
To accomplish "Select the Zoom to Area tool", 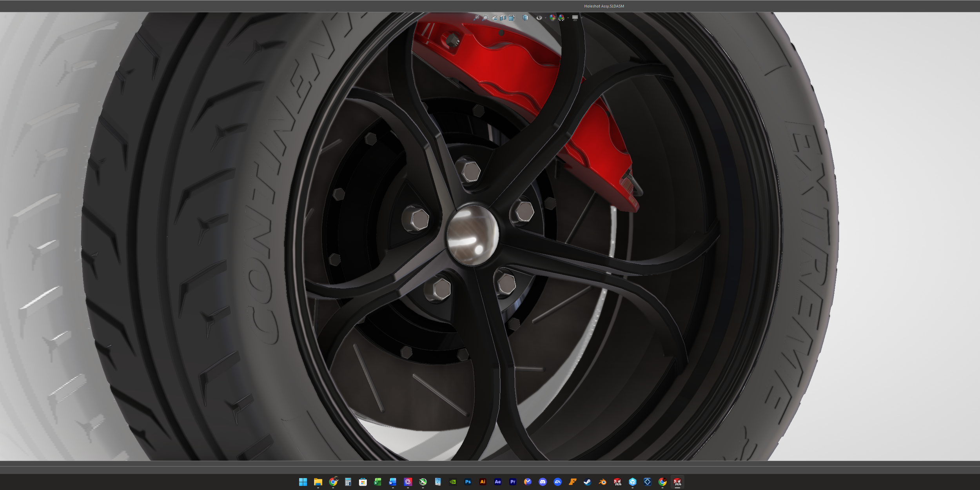I will pos(486,18).
